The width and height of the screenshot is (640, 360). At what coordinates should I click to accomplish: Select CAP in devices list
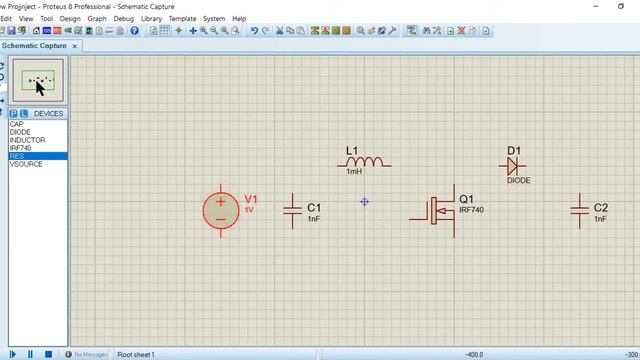(38, 124)
